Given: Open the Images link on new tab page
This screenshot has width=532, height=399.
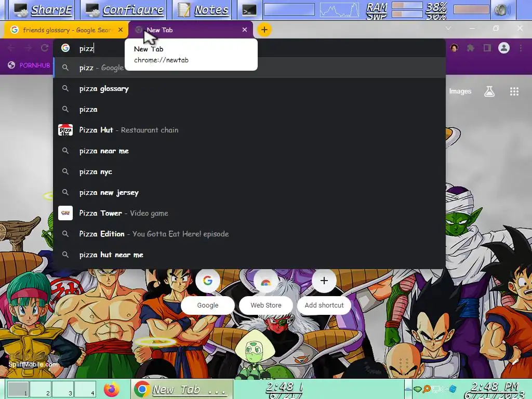Looking at the screenshot, I should click(x=460, y=91).
